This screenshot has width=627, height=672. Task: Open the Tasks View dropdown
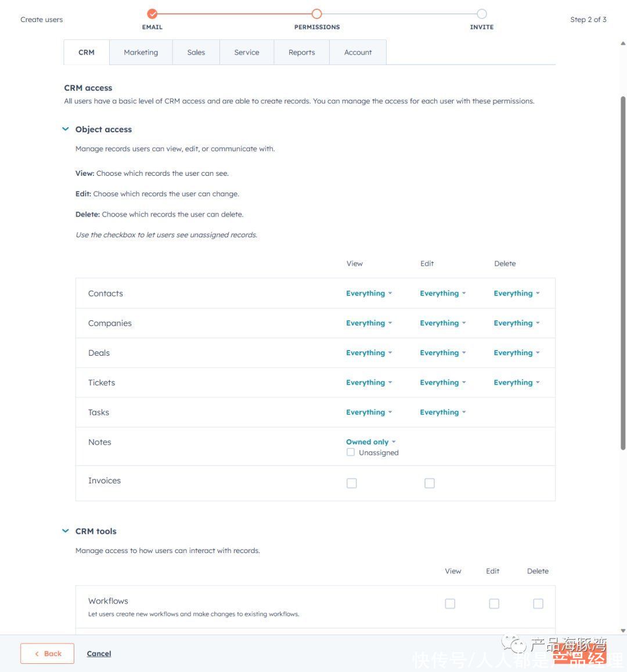coord(369,412)
